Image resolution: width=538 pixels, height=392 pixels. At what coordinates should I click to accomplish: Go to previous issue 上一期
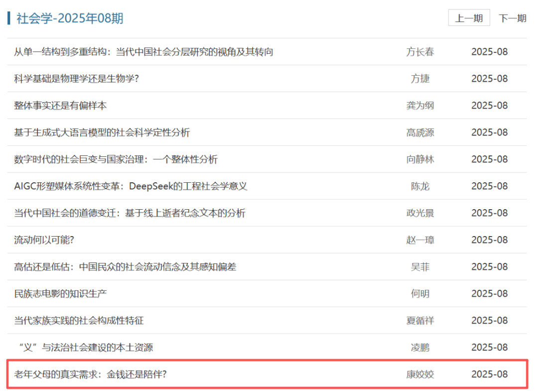tap(469, 18)
